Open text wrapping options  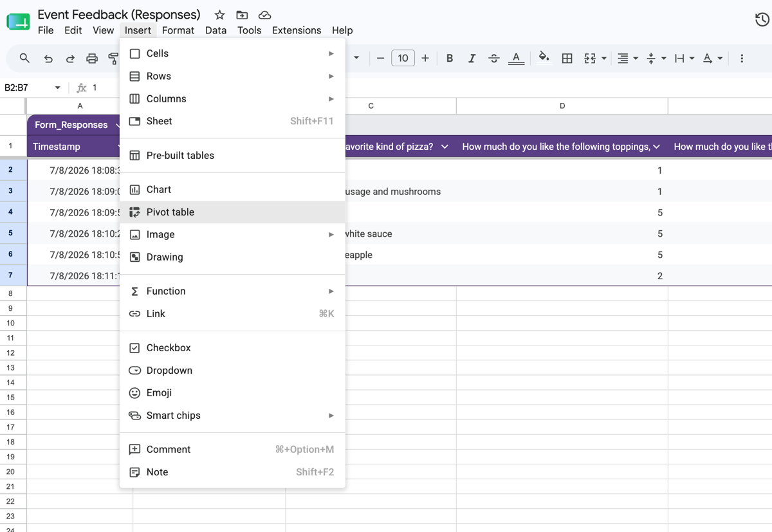[684, 59]
